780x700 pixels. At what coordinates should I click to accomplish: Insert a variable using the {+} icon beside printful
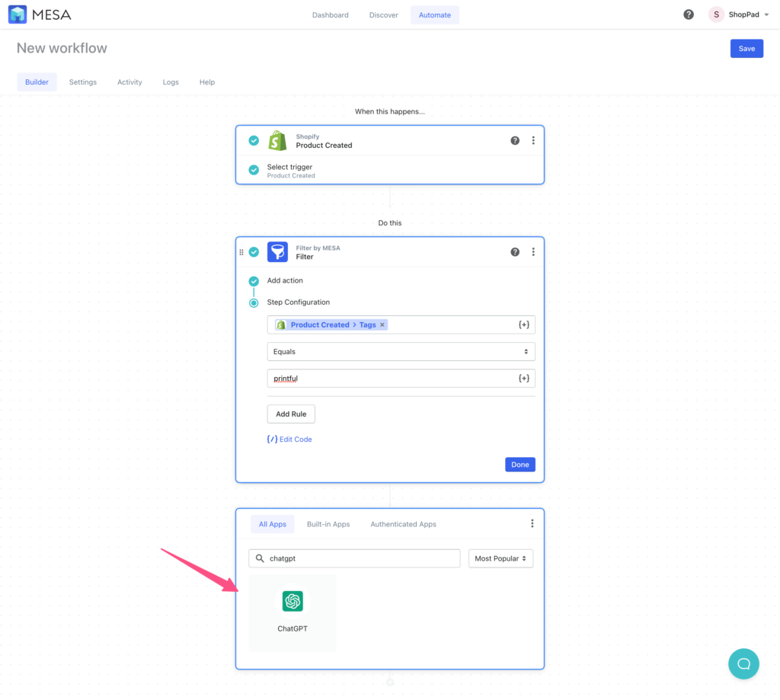point(524,378)
